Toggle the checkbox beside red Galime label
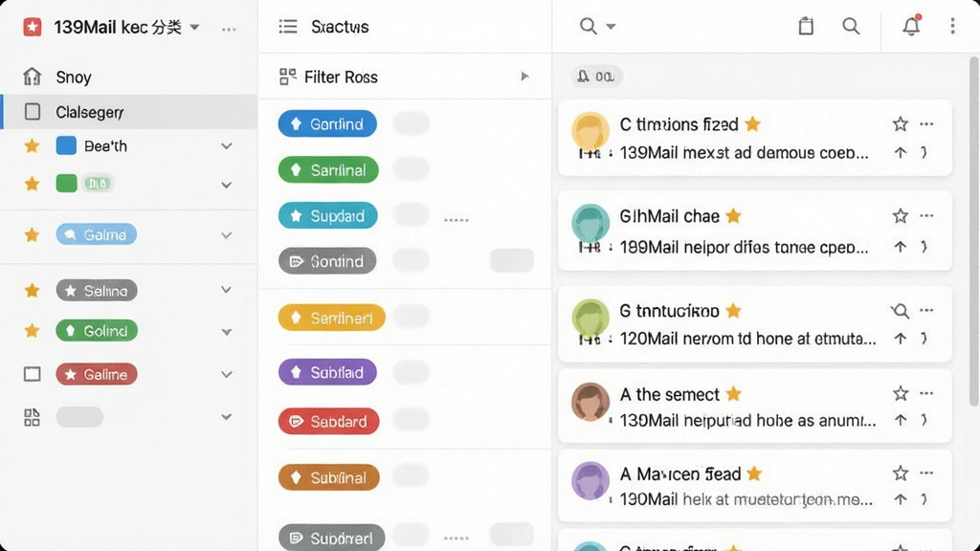Viewport: 980px width, 551px height. (32, 374)
